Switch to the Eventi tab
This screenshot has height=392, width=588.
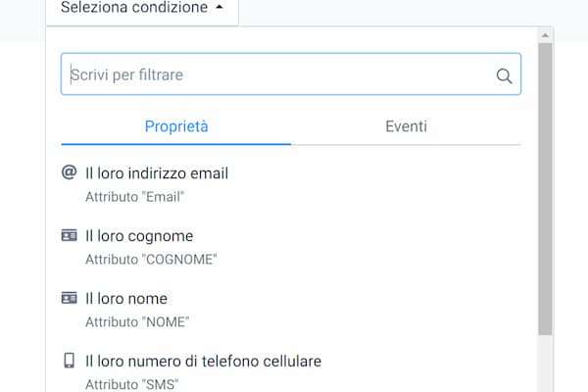coord(406,126)
